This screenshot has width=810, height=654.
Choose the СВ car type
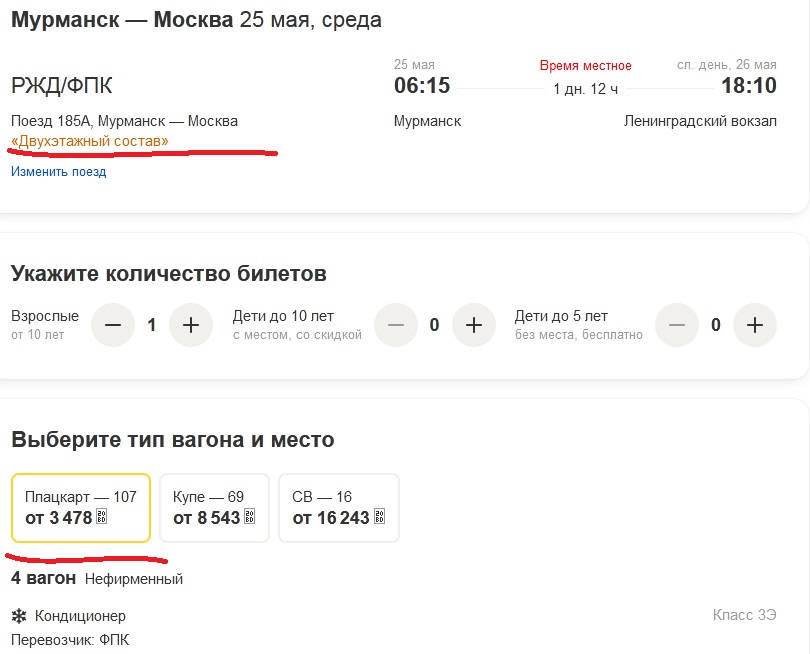338,507
